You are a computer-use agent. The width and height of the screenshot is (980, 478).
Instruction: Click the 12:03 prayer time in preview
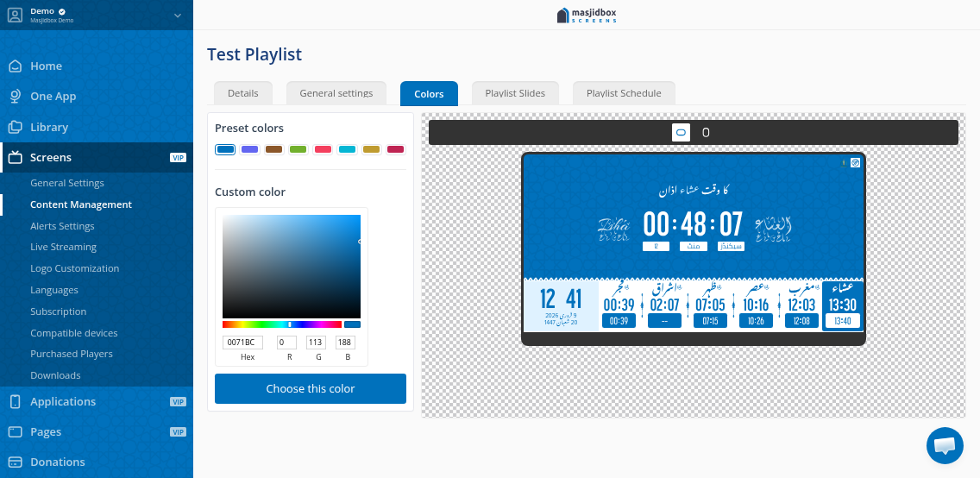(801, 305)
